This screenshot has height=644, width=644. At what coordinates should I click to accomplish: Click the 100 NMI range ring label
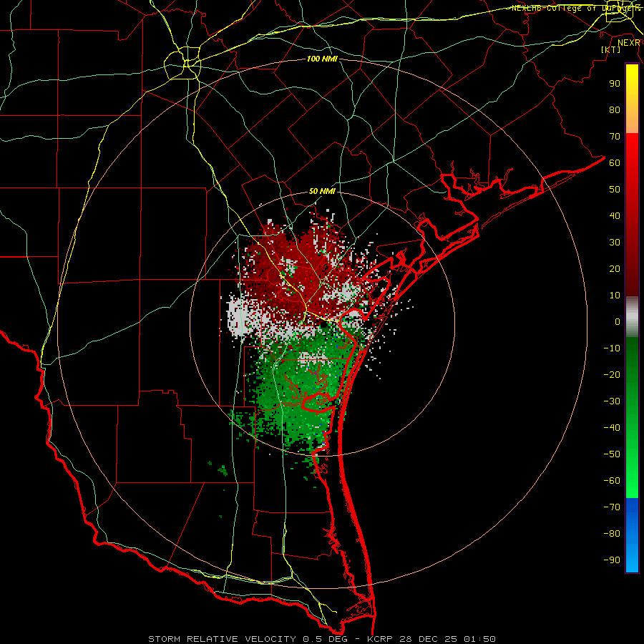[322, 59]
